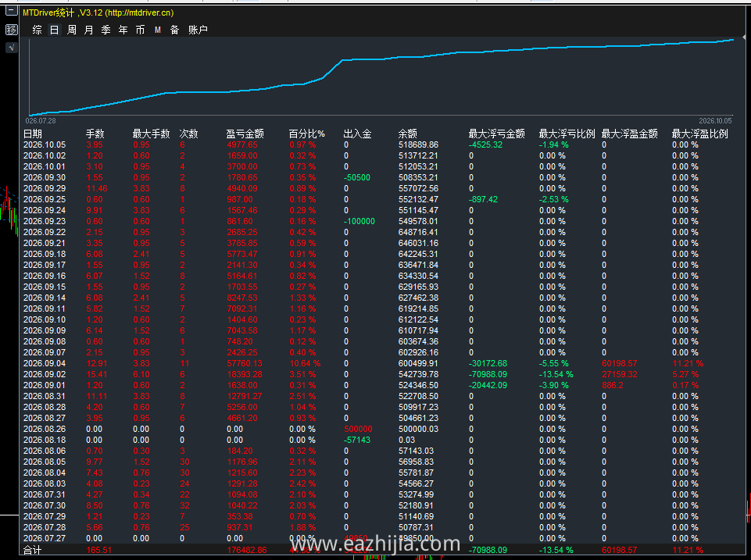Click the 出入金 column header

click(x=358, y=134)
